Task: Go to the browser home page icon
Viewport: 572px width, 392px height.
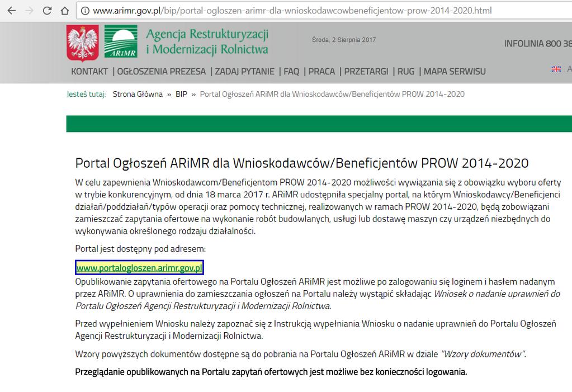Action: [64, 11]
